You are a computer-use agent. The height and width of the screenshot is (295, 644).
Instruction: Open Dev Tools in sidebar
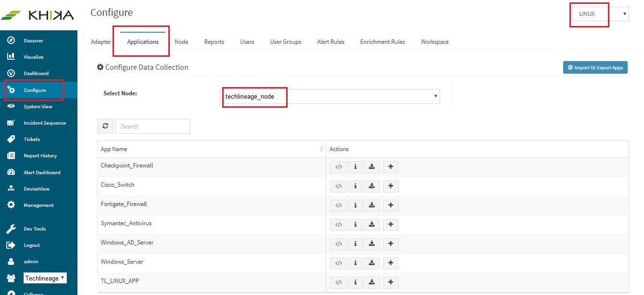tap(38, 229)
